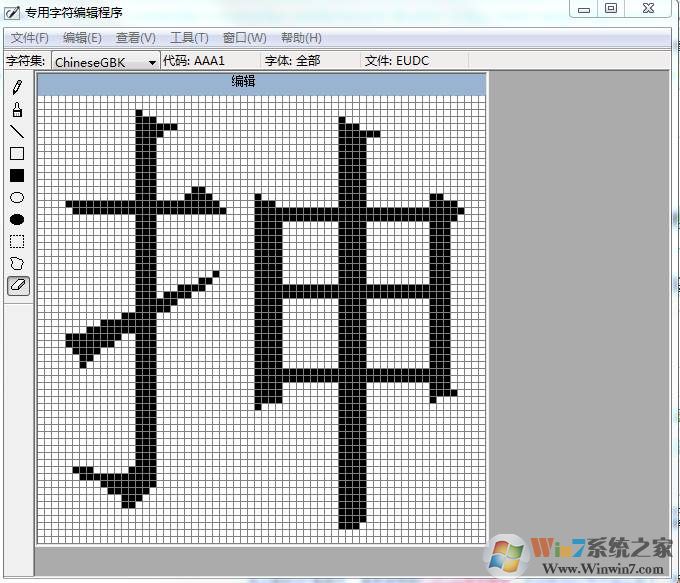Screen dimensions: 680x583
Task: Select the Hollow Ellipse tool
Action: pyautogui.click(x=17, y=198)
